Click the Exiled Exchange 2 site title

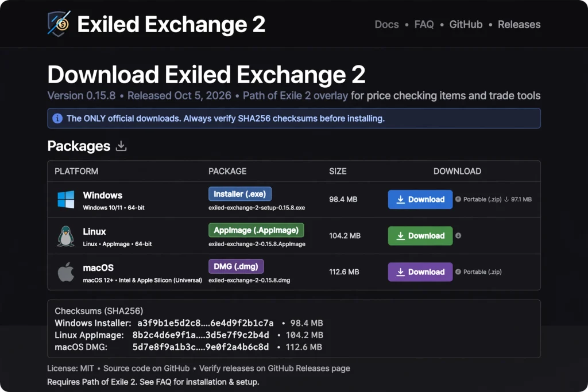171,24
